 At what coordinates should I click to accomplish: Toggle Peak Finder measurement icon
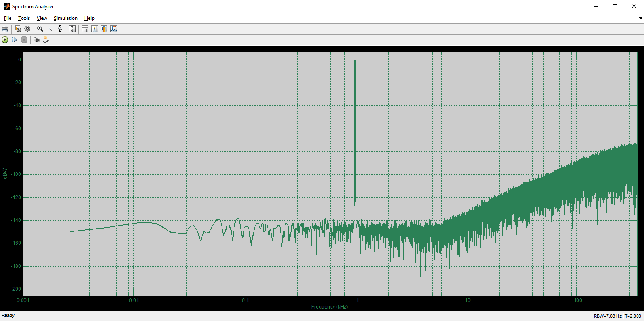[95, 29]
